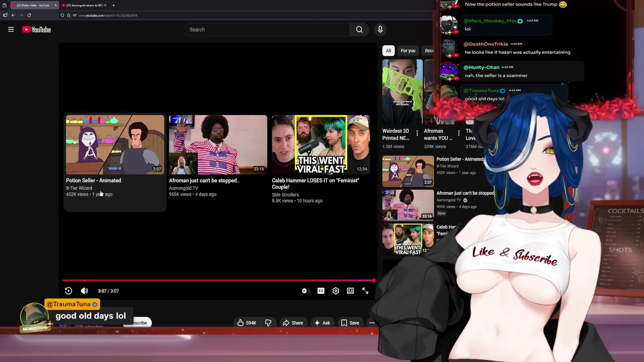Open a new browser tab
Screen dimensions: 644x362
(x=113, y=5)
